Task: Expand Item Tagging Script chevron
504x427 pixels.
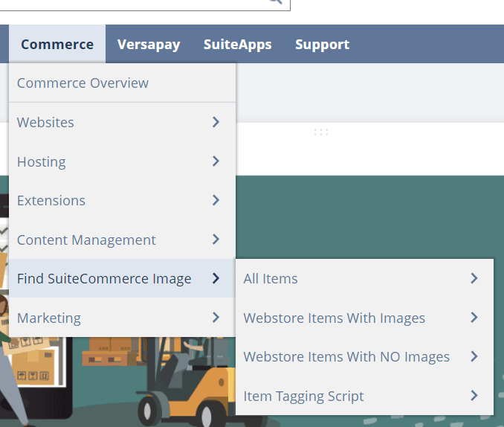Action: [474, 396]
